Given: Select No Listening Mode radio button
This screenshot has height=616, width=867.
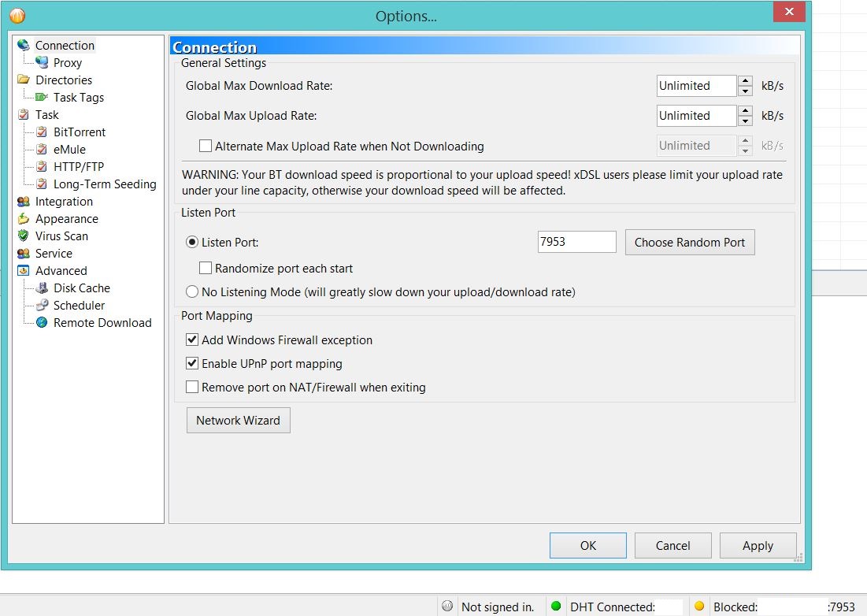Looking at the screenshot, I should pos(192,292).
